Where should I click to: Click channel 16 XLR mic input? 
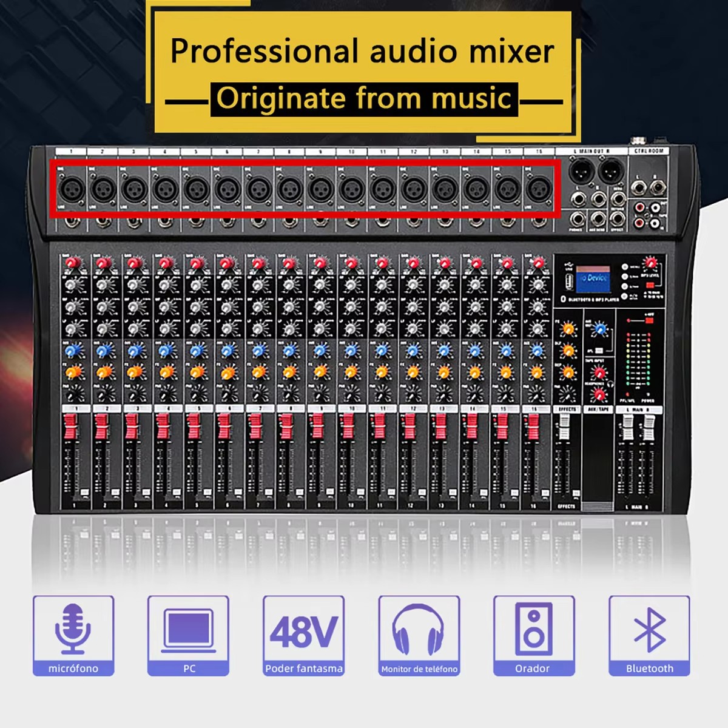[x=538, y=189]
